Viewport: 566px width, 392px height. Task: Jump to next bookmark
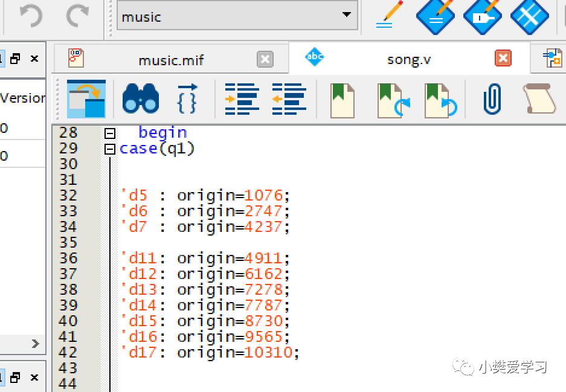(393, 100)
